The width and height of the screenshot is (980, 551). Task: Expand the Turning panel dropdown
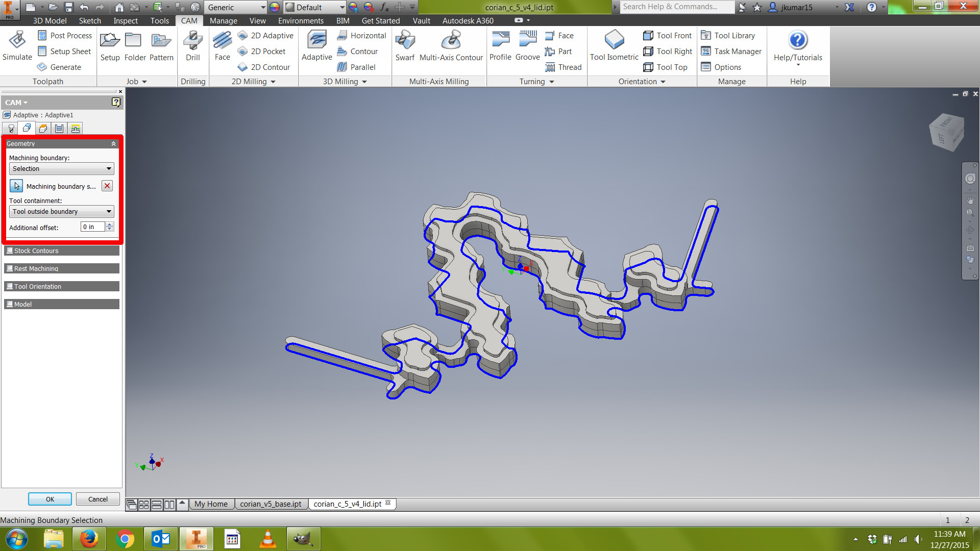(x=552, y=82)
